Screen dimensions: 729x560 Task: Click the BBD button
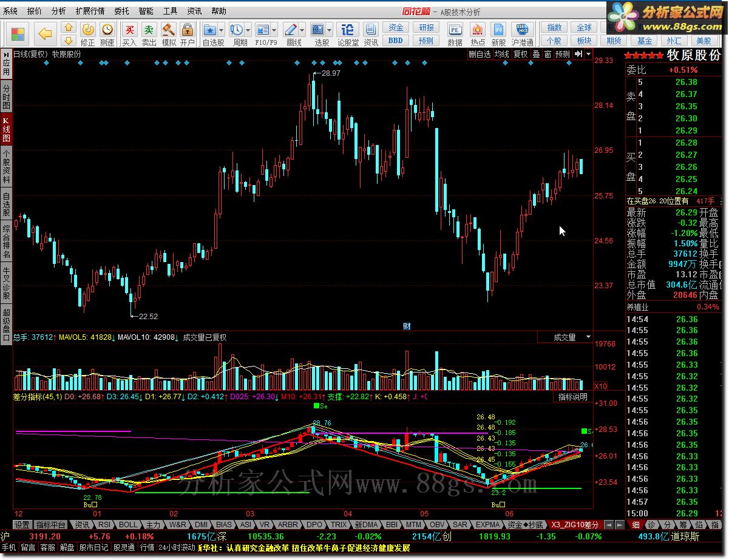pyautogui.click(x=396, y=41)
